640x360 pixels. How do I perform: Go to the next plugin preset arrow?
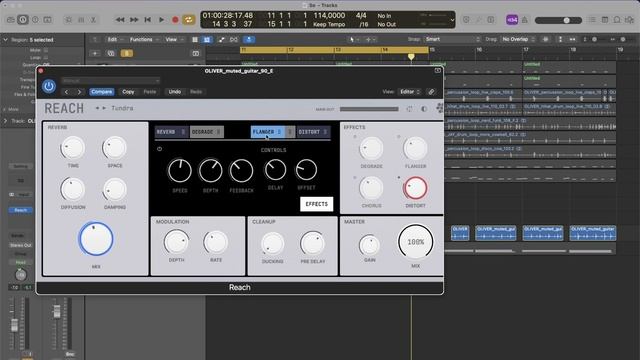79,92
